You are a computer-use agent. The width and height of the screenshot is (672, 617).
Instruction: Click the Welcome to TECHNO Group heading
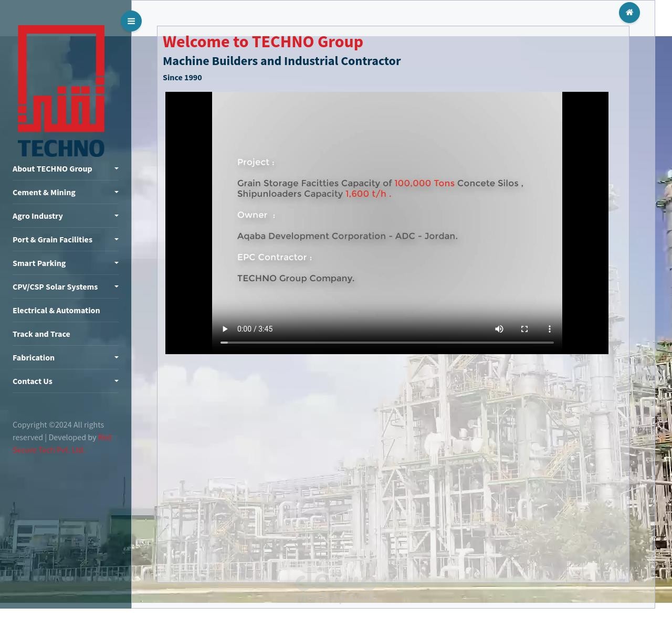click(x=263, y=41)
